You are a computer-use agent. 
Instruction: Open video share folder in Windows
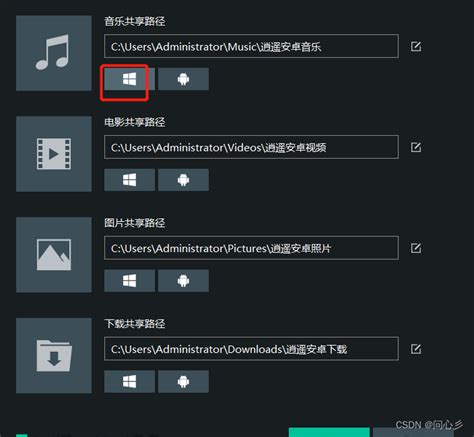click(x=129, y=180)
